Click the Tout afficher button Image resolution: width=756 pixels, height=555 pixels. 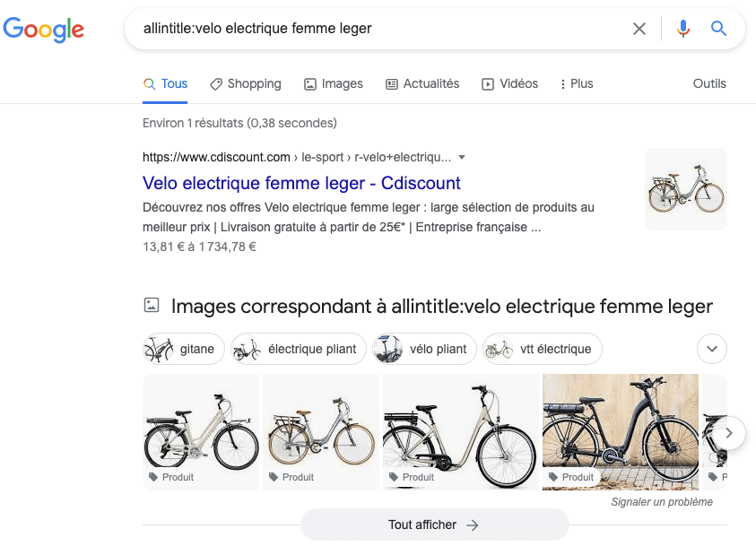tap(434, 525)
